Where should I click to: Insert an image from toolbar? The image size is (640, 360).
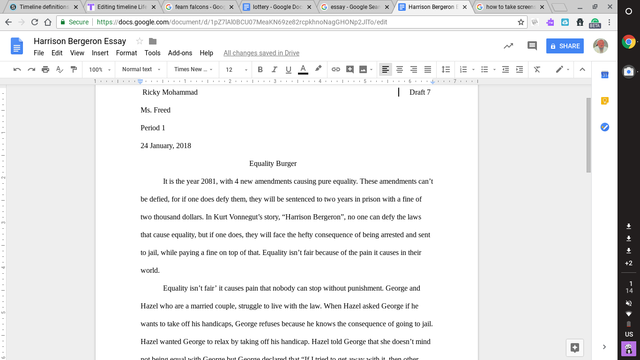tap(363, 70)
